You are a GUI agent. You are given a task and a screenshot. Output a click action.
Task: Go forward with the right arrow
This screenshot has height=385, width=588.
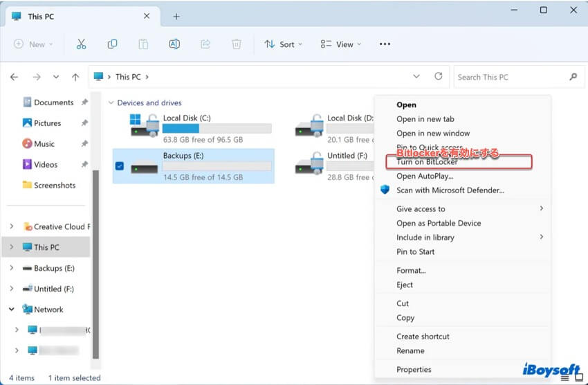click(x=37, y=77)
